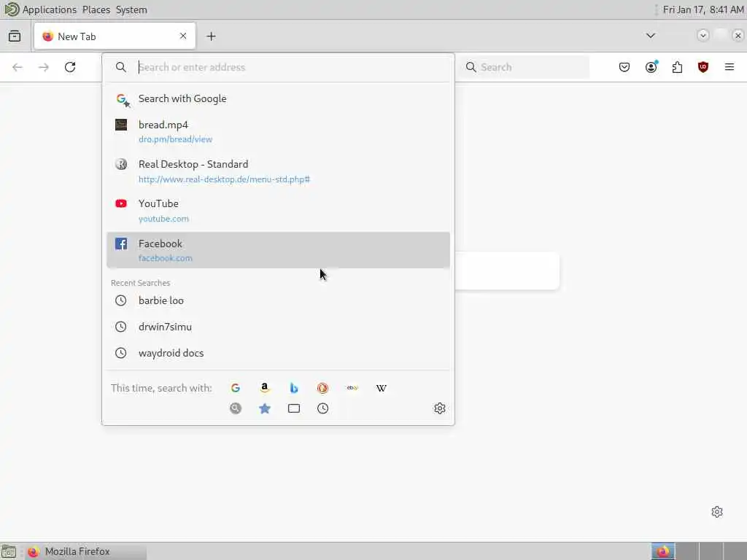Select recent search waydroid docs
747x560 pixels.
(x=278, y=353)
